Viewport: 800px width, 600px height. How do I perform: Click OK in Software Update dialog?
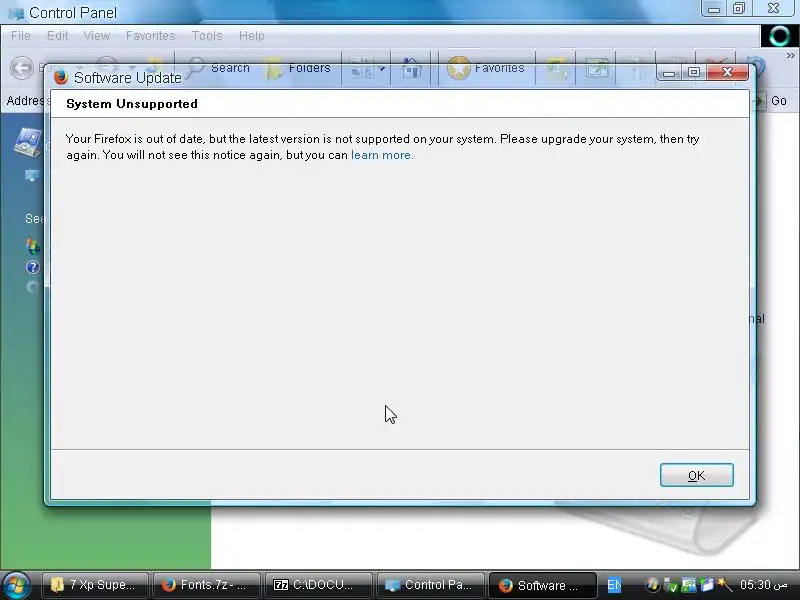coord(696,475)
